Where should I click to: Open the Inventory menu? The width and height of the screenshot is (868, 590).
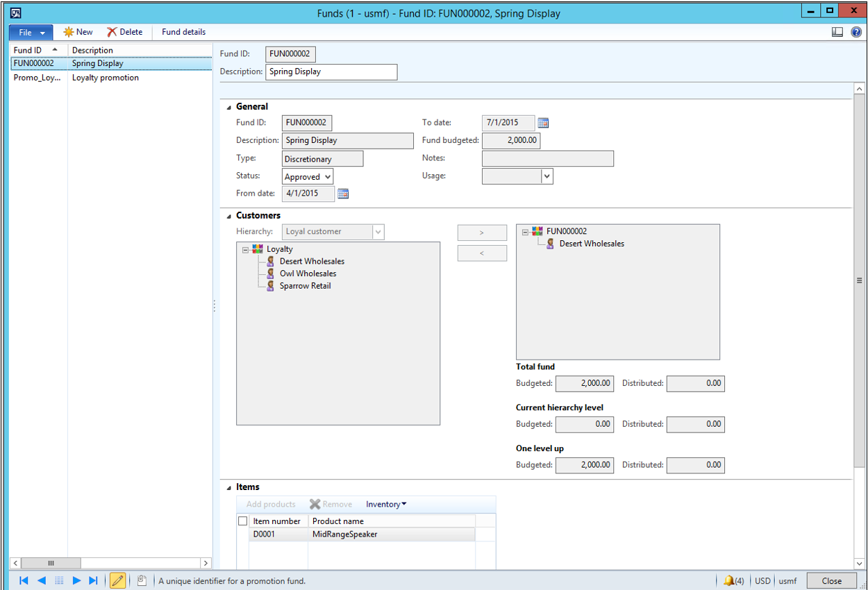point(386,504)
